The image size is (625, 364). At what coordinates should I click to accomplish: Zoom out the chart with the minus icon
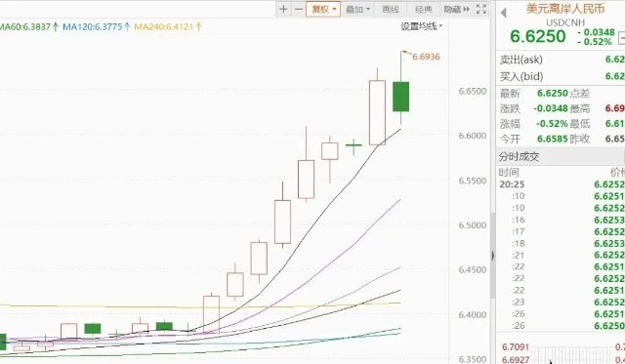(299, 9)
